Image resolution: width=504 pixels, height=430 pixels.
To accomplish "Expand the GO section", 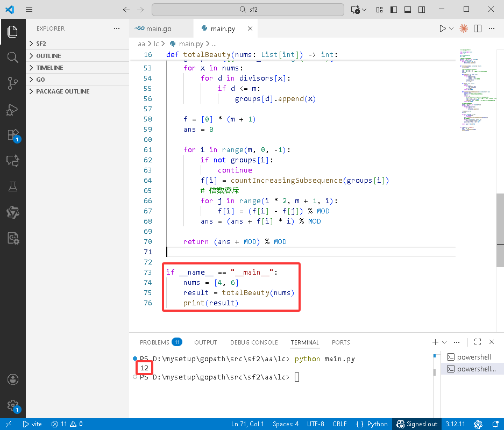I will [x=77, y=80].
